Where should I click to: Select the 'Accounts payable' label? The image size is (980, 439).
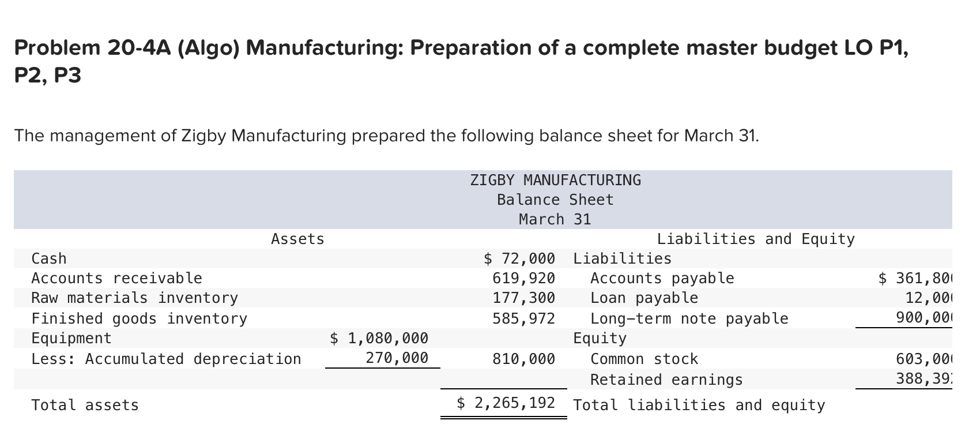coord(662,278)
